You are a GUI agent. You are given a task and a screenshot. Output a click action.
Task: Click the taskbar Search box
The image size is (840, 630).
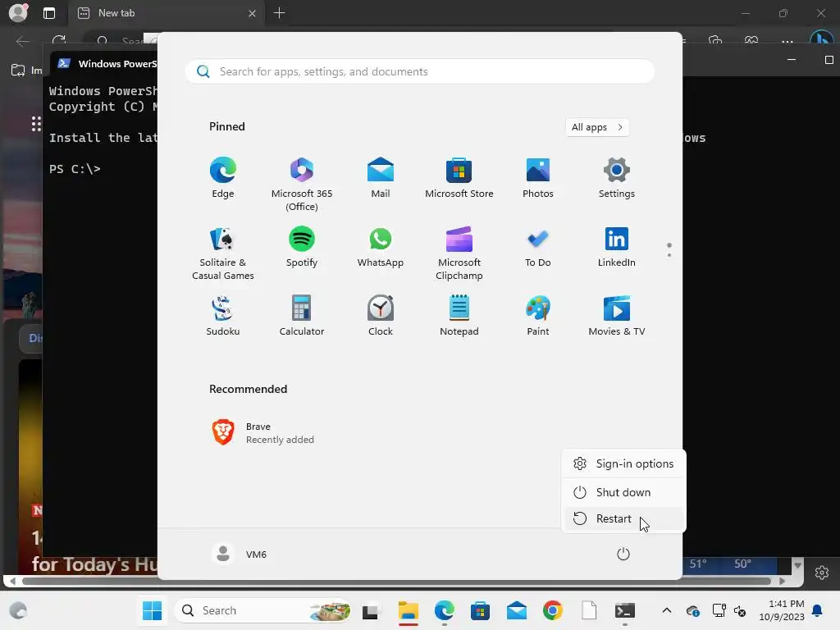click(x=263, y=610)
